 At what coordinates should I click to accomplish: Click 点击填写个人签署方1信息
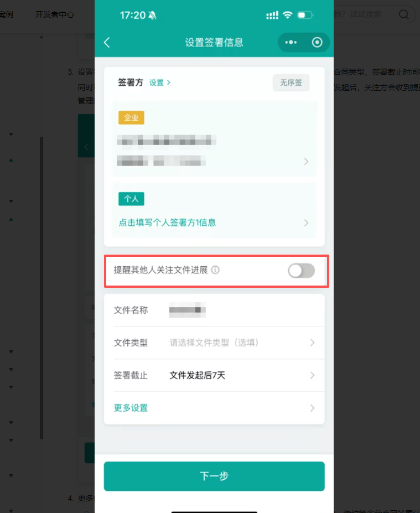point(167,223)
